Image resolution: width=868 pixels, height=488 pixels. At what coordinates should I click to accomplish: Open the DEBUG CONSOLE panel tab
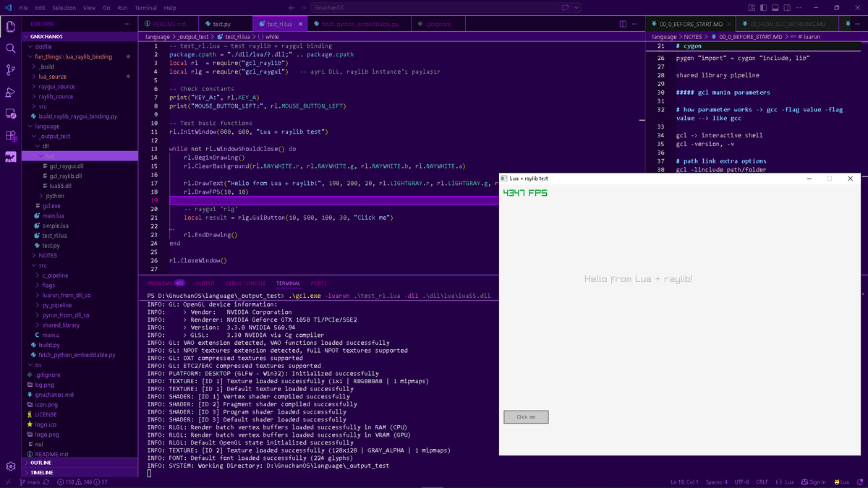[245, 283]
